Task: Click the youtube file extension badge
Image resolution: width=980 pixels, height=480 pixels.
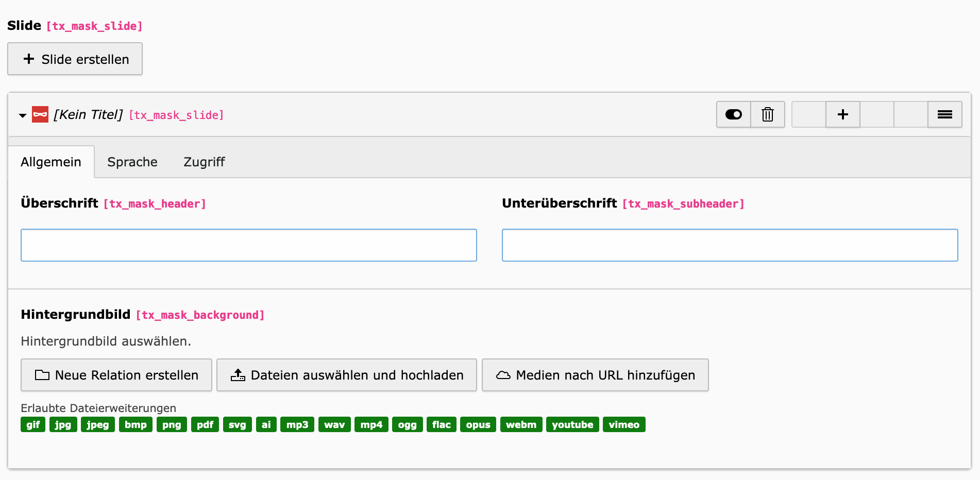Action: [572, 425]
